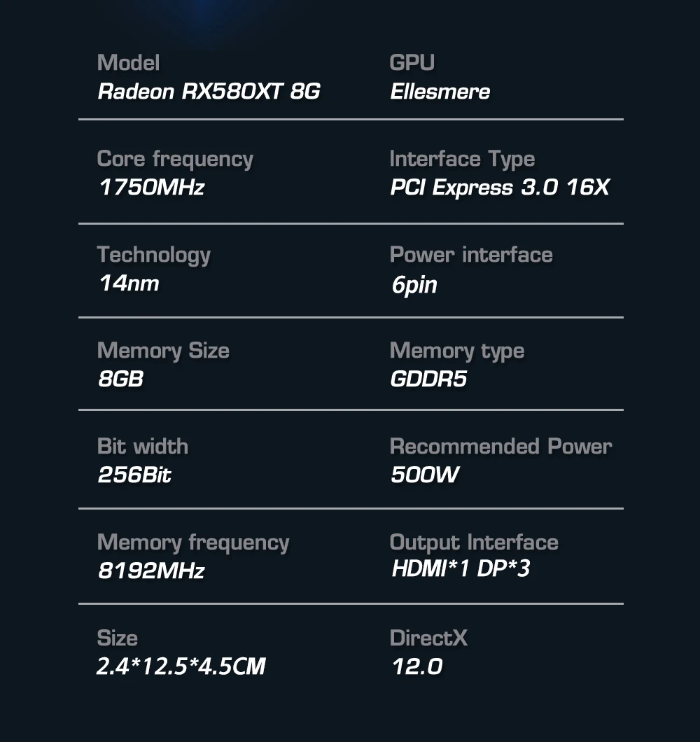The height and width of the screenshot is (742, 700).
Task: Click the 6pin power interface value
Action: point(414,285)
